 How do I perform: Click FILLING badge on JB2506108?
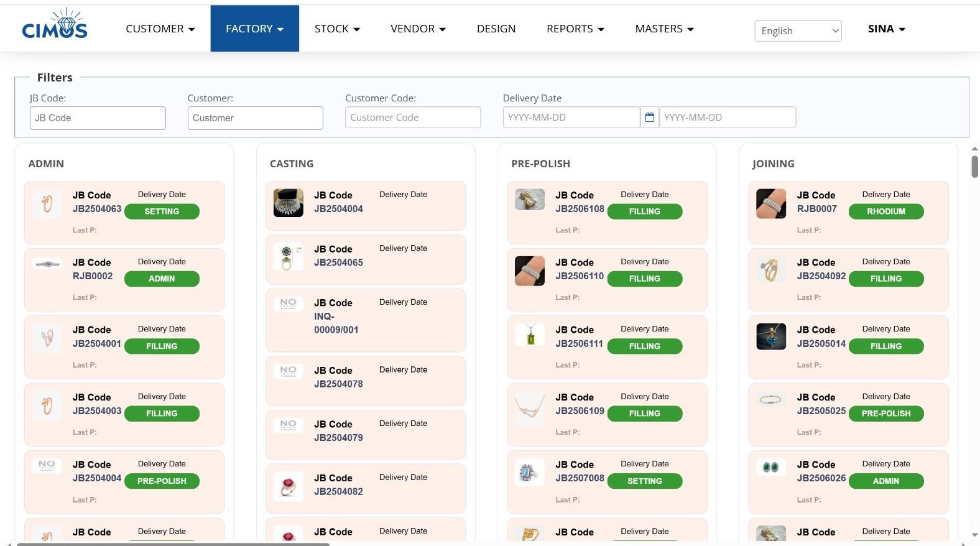[x=645, y=211]
